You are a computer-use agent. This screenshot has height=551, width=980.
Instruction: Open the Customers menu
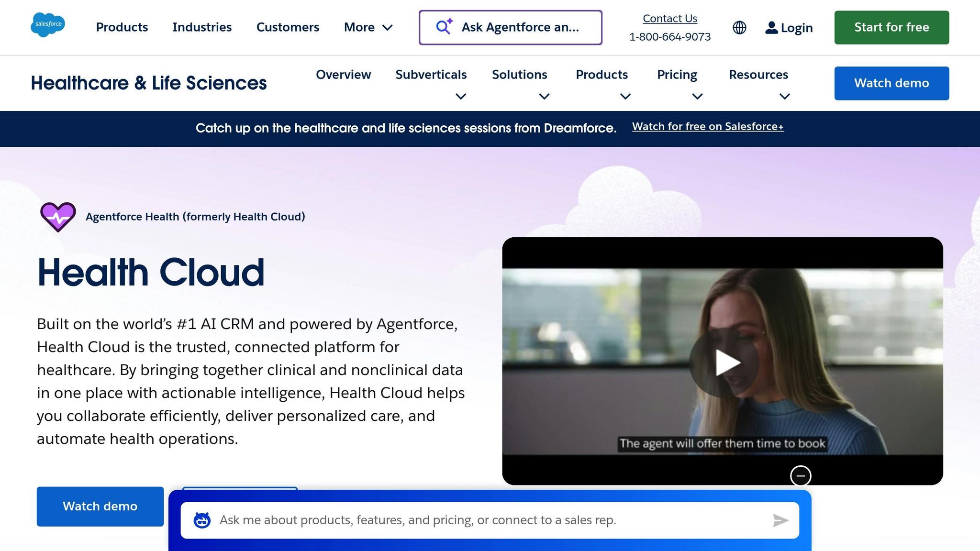pos(288,27)
